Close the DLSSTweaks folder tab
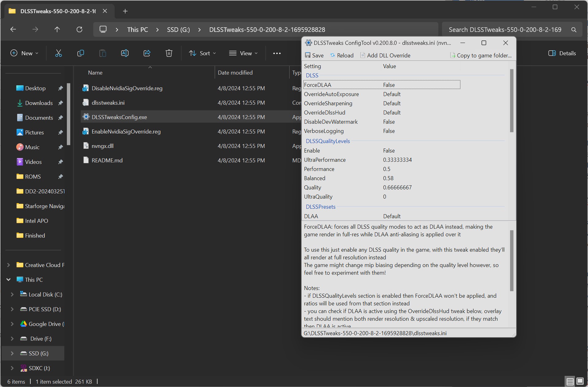 pos(105,11)
